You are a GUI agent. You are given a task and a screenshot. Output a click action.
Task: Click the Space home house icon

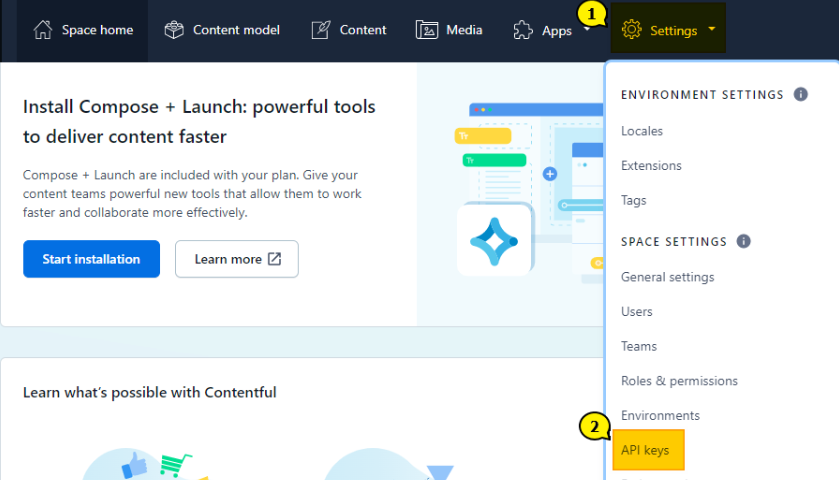click(x=42, y=30)
